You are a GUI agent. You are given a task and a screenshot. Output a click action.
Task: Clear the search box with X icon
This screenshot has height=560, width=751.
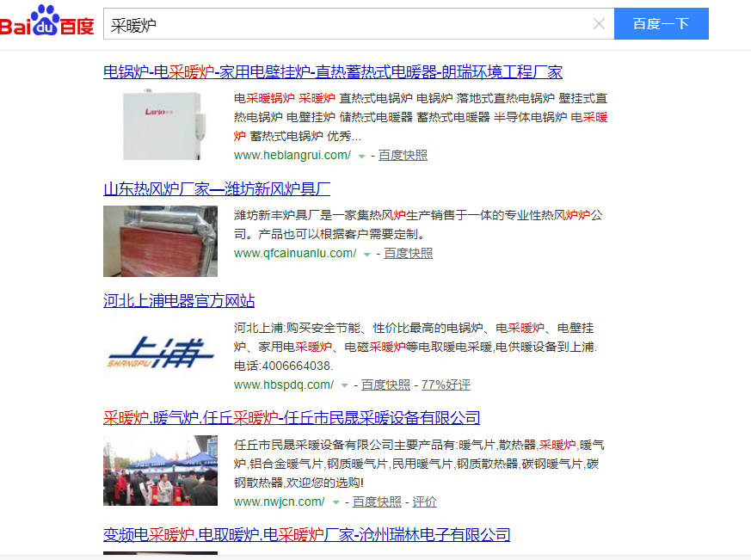coord(600,24)
